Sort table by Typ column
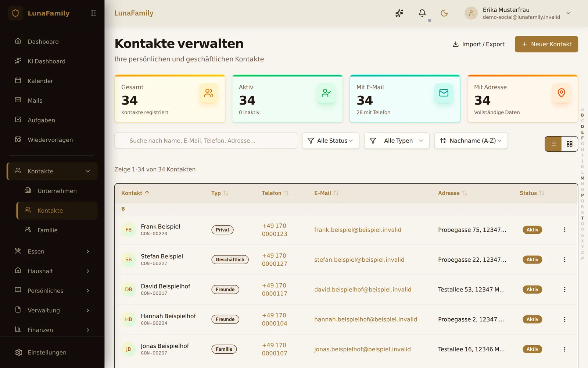 click(220, 193)
